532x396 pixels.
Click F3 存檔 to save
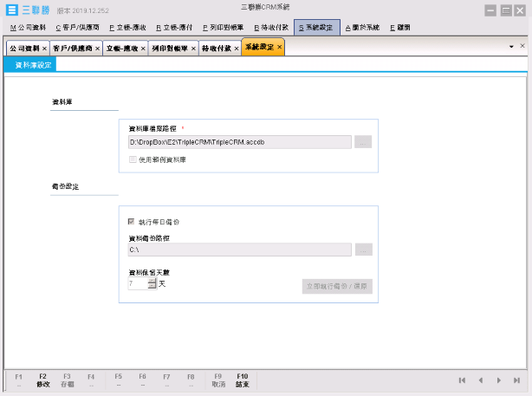68,380
